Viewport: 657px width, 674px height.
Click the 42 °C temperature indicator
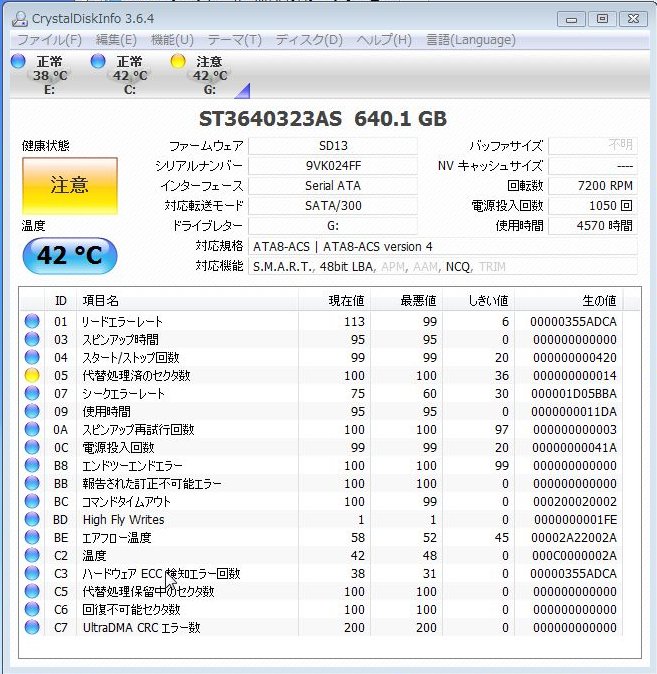click(70, 255)
